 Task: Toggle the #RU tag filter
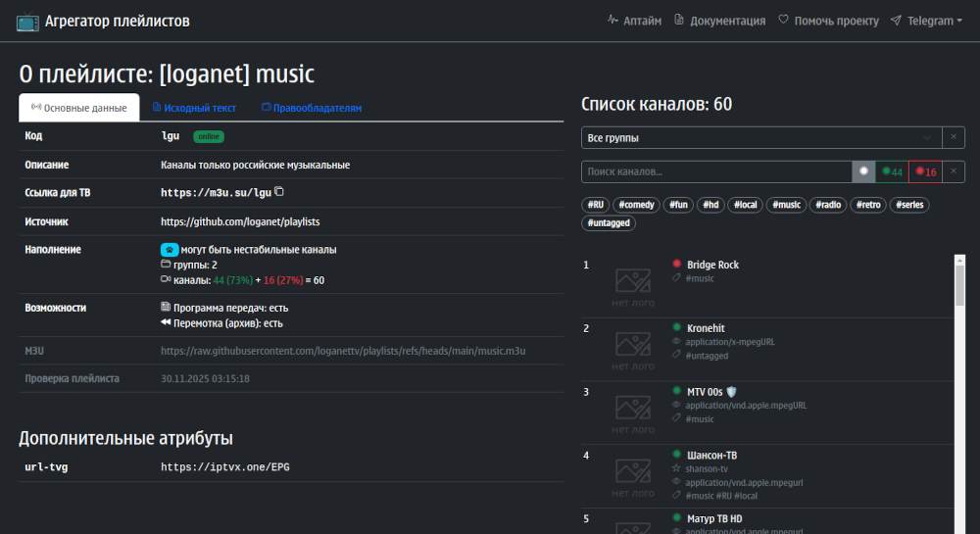pos(596,204)
